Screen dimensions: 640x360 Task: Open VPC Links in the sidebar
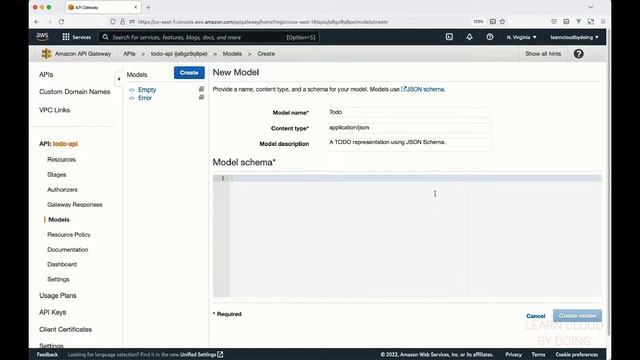click(54, 110)
